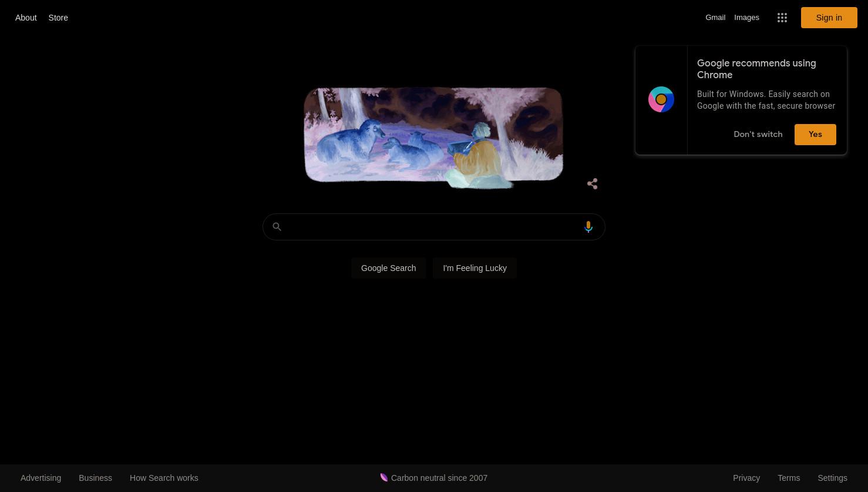Click the 'Google recommends using Chrome' heading
Image resolution: width=868 pixels, height=492 pixels.
tap(756, 69)
